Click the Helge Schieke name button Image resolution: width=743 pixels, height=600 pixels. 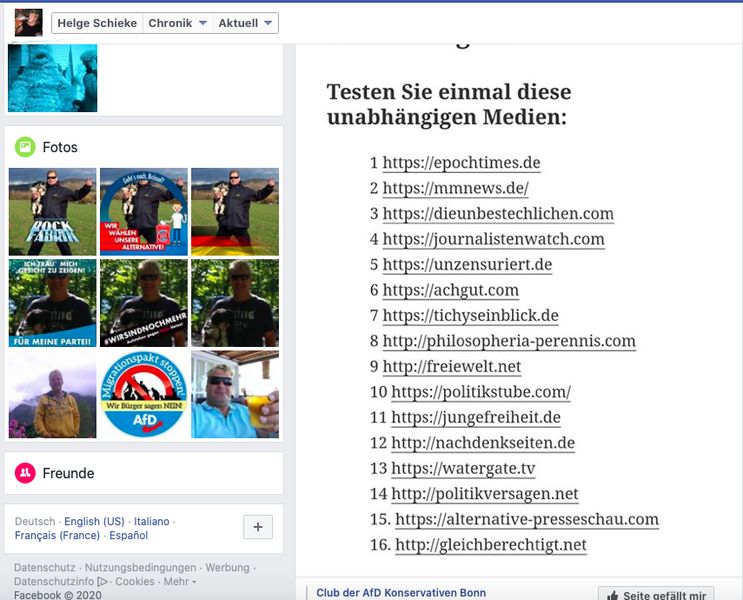pos(97,23)
